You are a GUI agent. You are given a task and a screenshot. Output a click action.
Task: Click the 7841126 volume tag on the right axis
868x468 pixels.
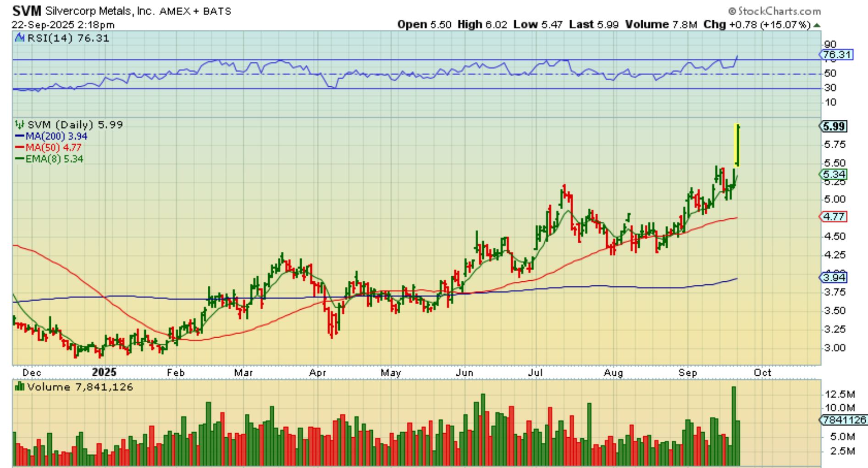click(843, 420)
